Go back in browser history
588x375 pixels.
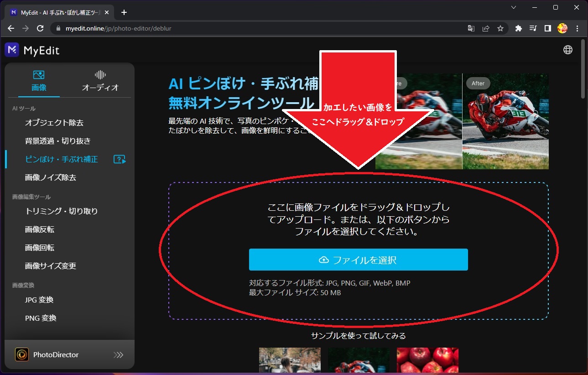pyautogui.click(x=11, y=28)
